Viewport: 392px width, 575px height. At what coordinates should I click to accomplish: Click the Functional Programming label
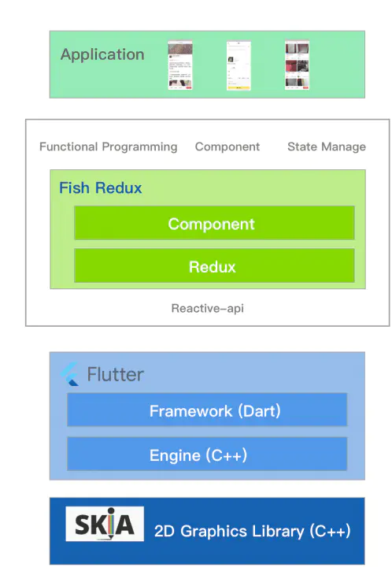click(109, 147)
